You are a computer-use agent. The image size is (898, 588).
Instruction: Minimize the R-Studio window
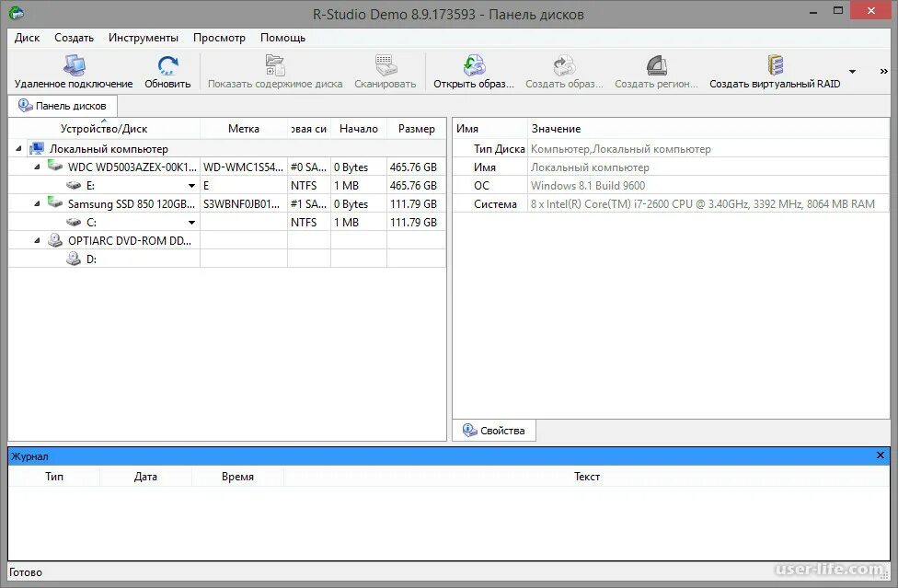[812, 11]
